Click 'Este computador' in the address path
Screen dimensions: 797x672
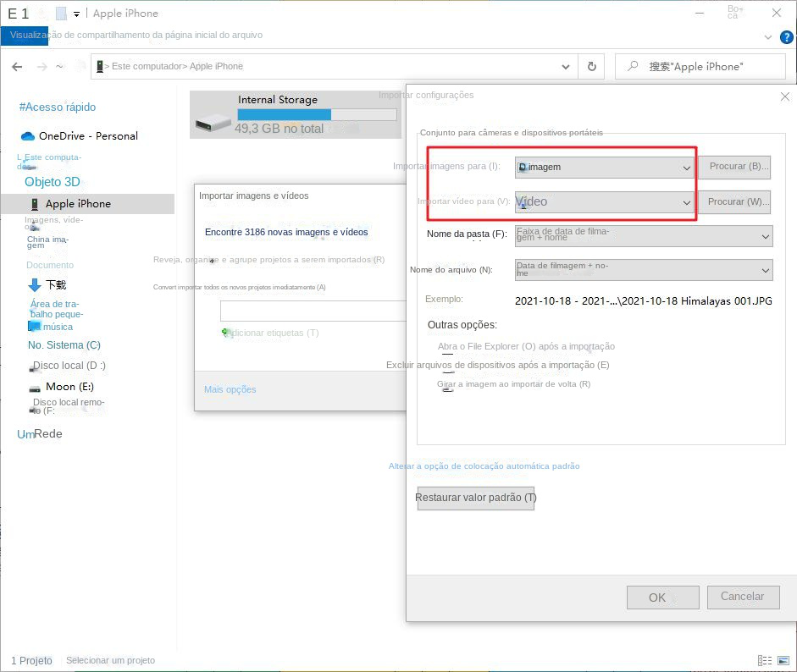[x=147, y=67]
